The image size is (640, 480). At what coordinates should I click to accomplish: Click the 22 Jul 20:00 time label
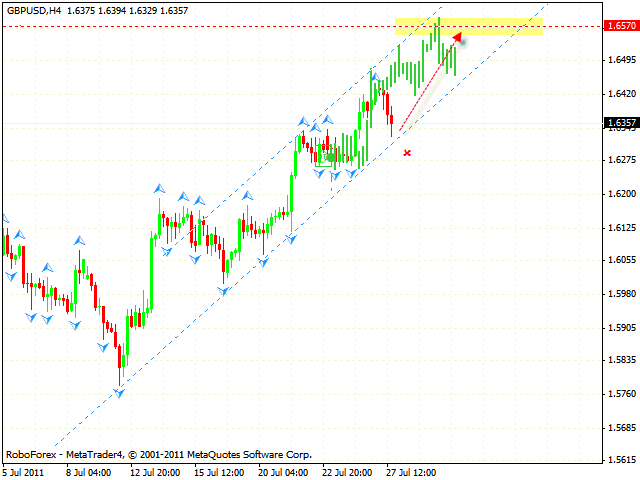(x=347, y=473)
